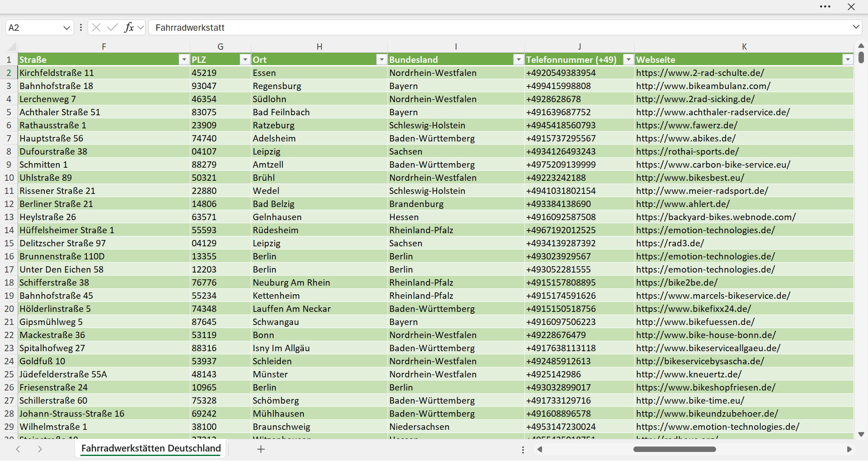Select column H header
This screenshot has height=461, width=868.
(319, 47)
